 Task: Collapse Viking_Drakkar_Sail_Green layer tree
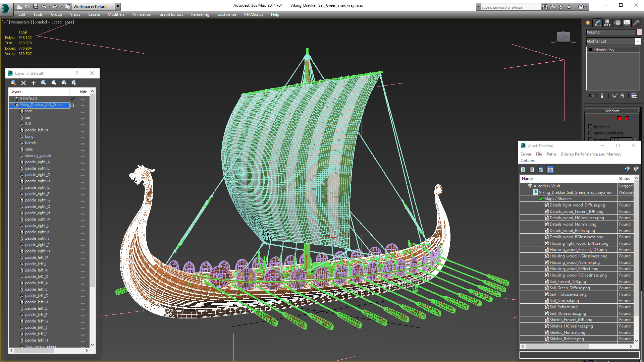coord(11,105)
